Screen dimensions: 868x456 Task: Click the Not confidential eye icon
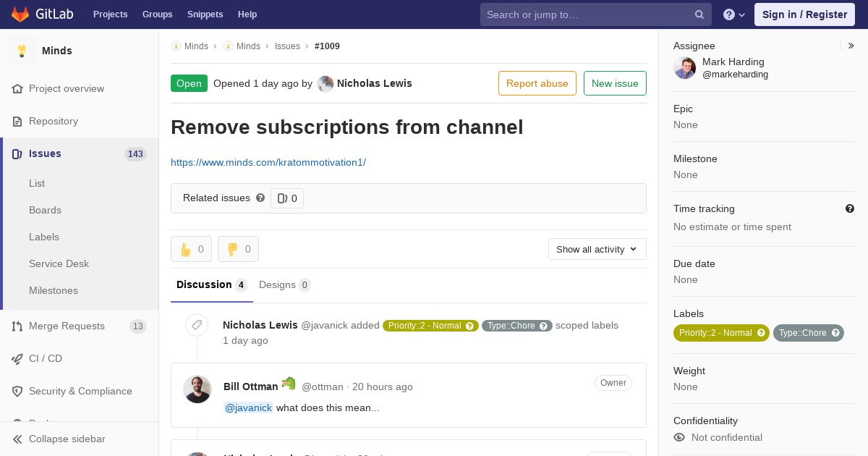pyautogui.click(x=679, y=437)
